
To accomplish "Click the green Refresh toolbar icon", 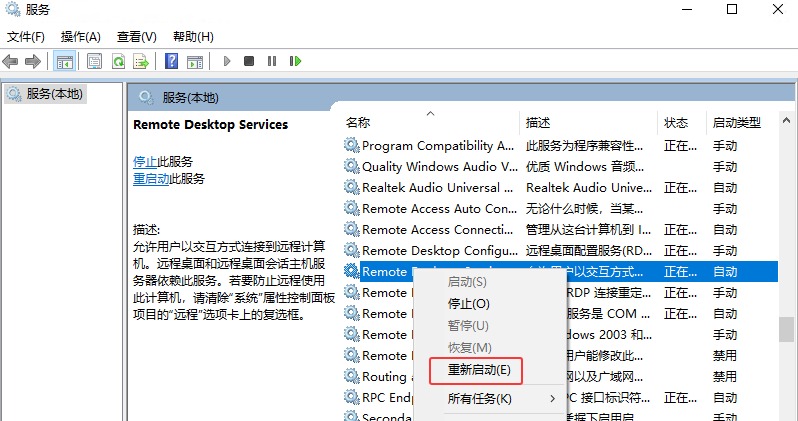I will 118,61.
